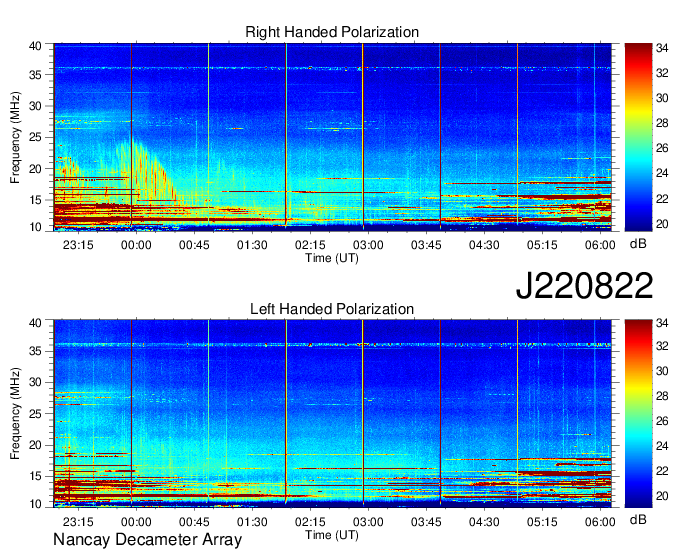Click the 35 MHz tick on left-handed frequency axis
The image size is (680, 552).
click(35, 351)
